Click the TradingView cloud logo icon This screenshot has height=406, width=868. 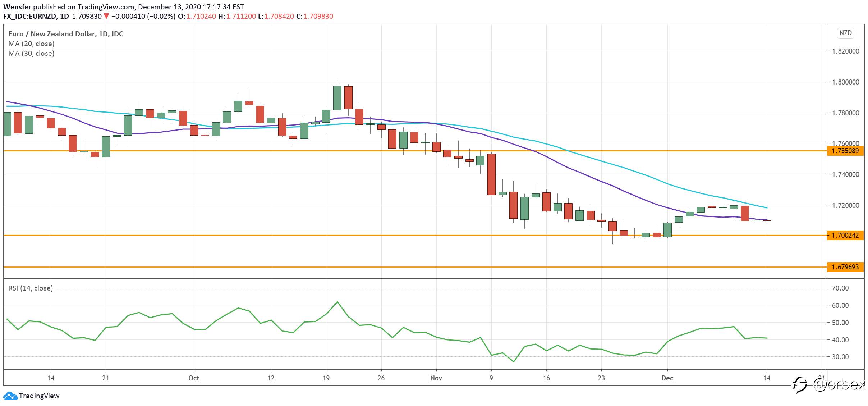[x=10, y=396]
